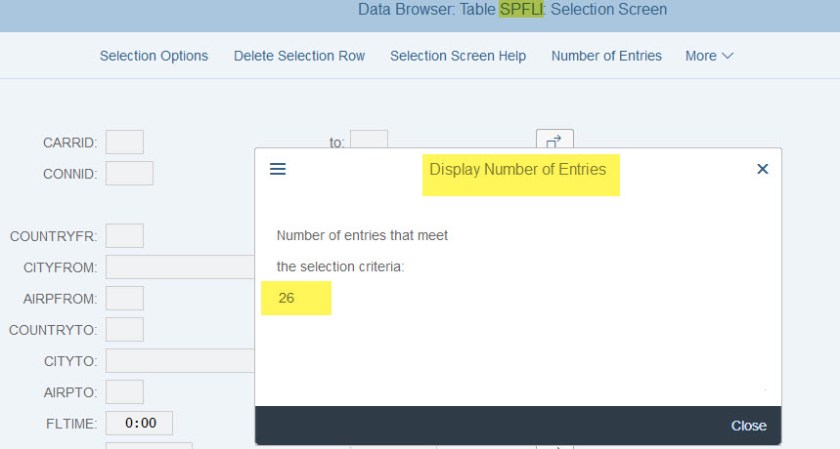Click the entry count value 26

pos(287,298)
